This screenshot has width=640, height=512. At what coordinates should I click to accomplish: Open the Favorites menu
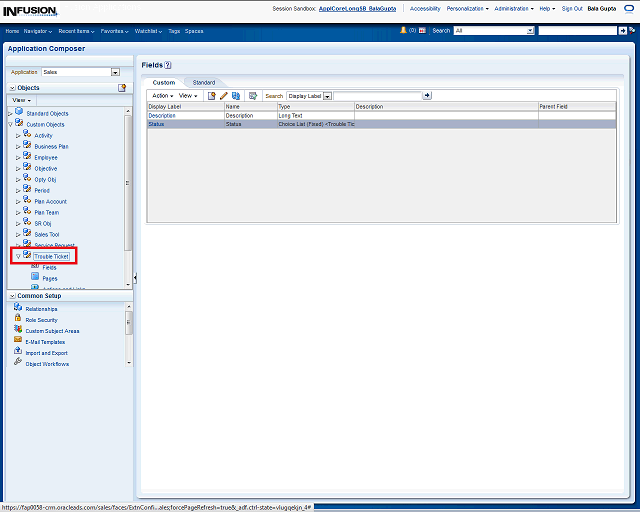point(114,31)
